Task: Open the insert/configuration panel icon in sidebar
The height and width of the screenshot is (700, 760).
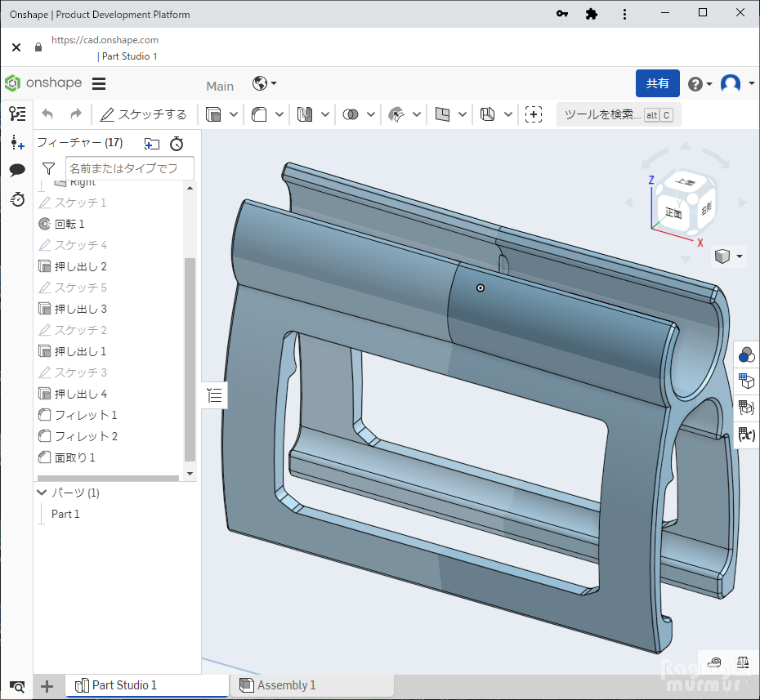Action: pyautogui.click(x=17, y=142)
